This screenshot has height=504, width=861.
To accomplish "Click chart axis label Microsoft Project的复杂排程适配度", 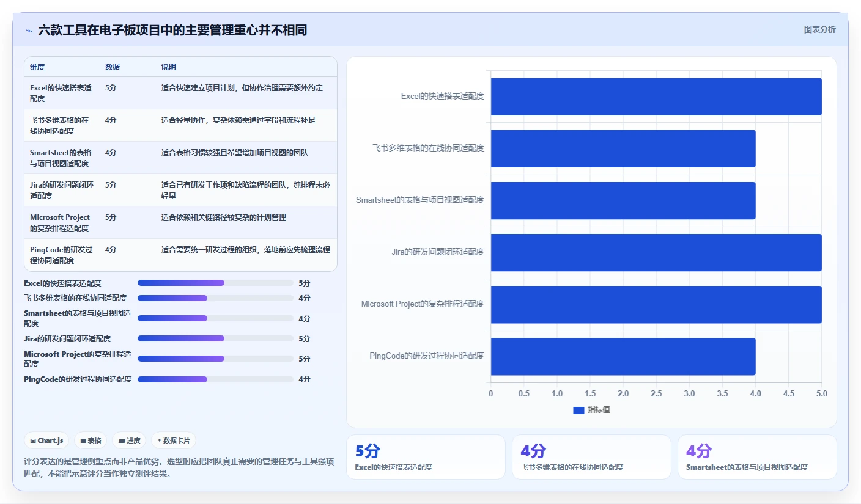I will point(423,304).
